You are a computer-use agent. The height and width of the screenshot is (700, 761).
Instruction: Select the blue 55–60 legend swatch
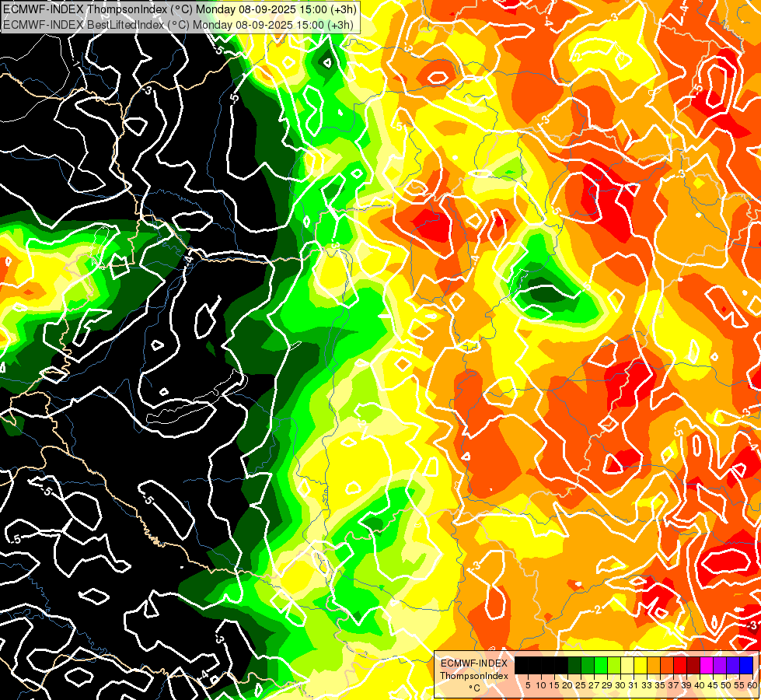tap(745, 665)
